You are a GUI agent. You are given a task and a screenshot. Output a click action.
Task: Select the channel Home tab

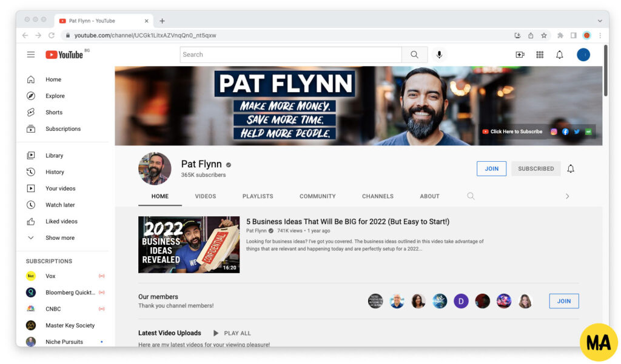[160, 196]
